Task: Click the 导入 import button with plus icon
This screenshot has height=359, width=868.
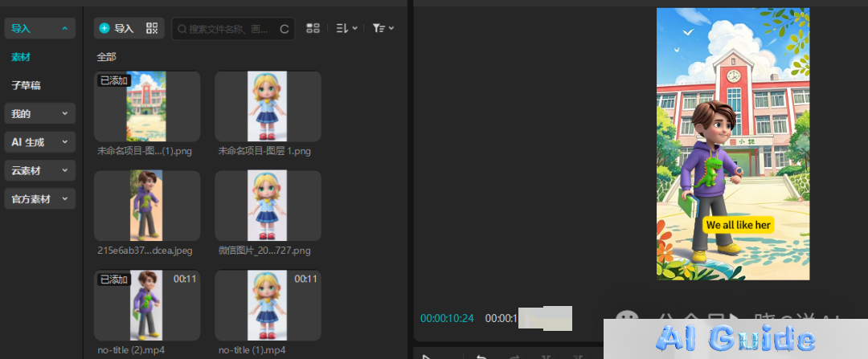Action: pos(117,28)
